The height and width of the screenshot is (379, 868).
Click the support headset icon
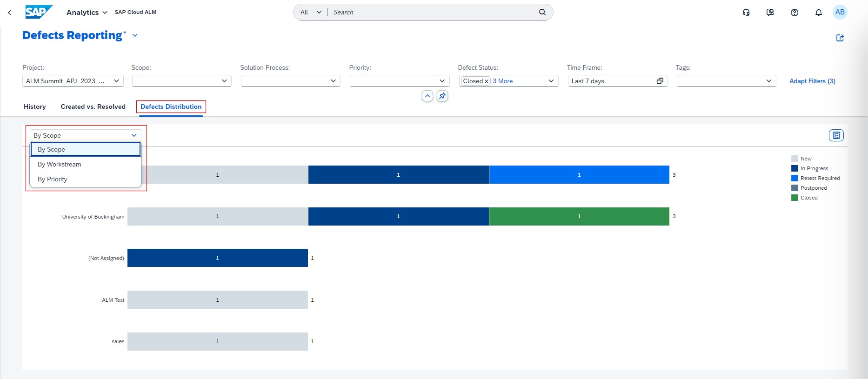click(746, 13)
